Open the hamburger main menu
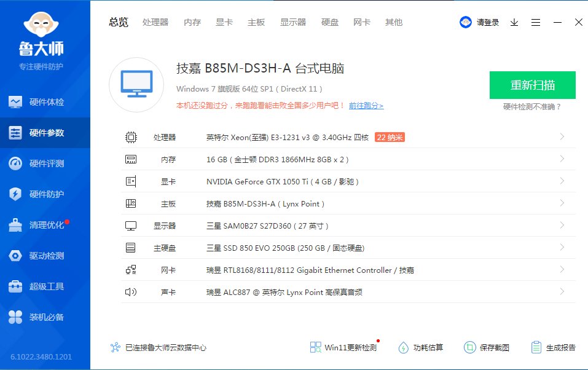This screenshot has width=588, height=370. [536, 23]
